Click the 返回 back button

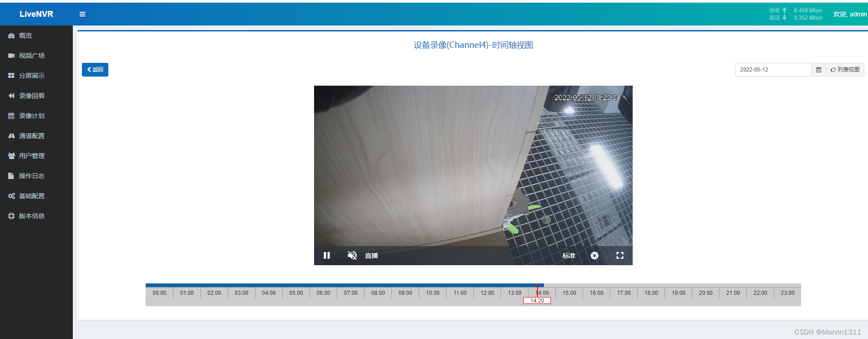pyautogui.click(x=95, y=70)
